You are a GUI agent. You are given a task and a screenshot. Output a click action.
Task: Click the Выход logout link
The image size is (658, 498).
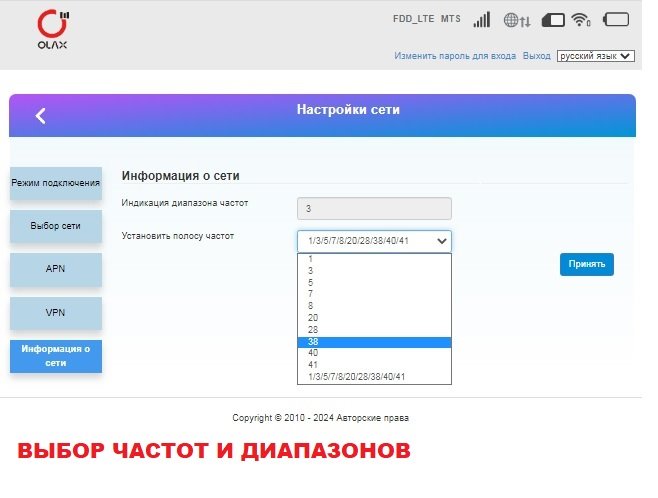coord(536,56)
